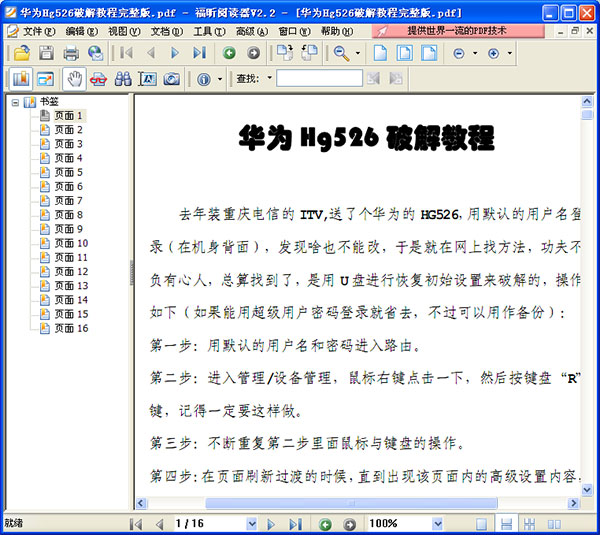Set facing pages layout in status bar
The width and height of the screenshot is (600, 535).
point(554,524)
